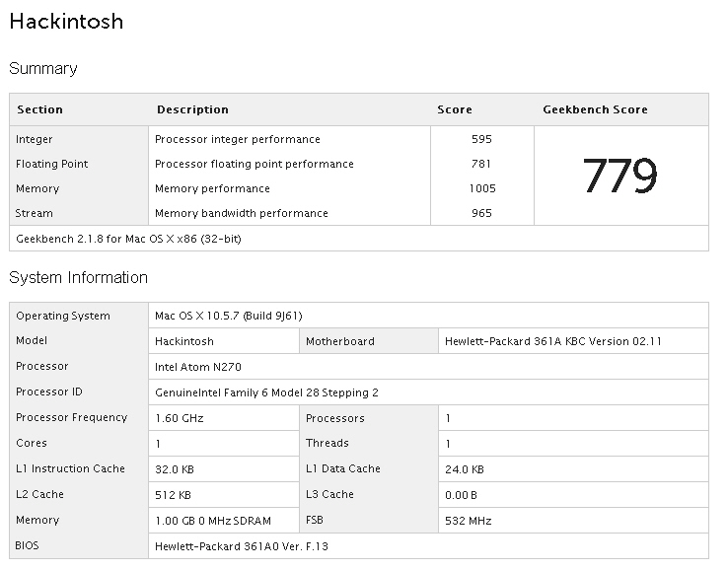Image resolution: width=728 pixels, height=570 pixels.
Task: Select the "Intel Atom N270" processor value
Action: coord(198,367)
